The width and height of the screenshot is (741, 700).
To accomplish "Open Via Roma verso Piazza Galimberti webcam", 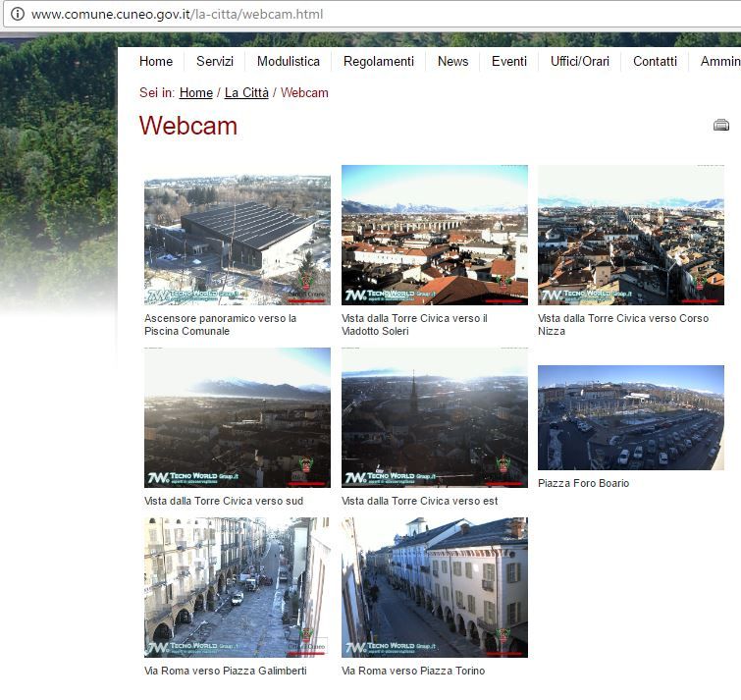I will point(238,587).
